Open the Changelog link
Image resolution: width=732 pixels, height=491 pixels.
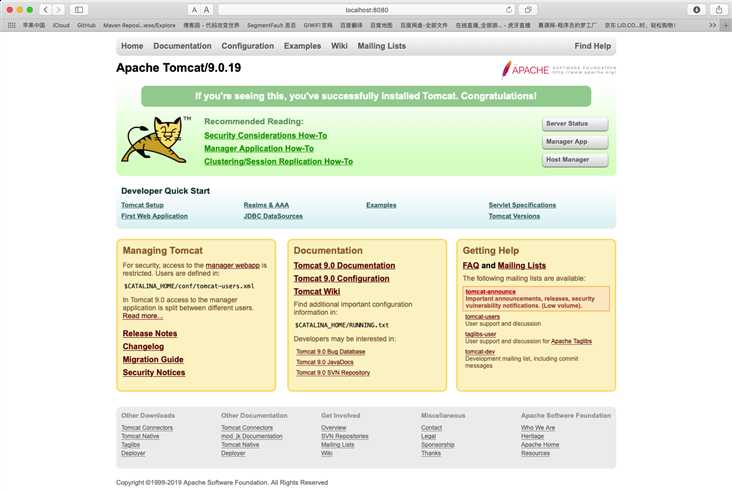(x=143, y=346)
